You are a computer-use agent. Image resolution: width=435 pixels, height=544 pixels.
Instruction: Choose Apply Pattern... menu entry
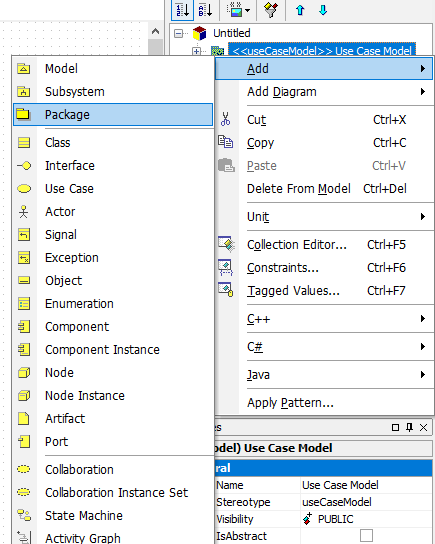click(x=324, y=403)
